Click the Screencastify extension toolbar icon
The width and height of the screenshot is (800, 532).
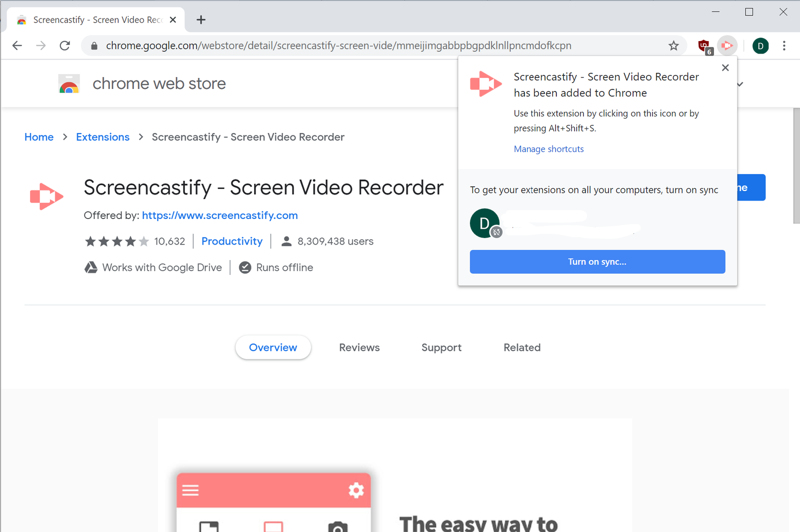pos(727,46)
